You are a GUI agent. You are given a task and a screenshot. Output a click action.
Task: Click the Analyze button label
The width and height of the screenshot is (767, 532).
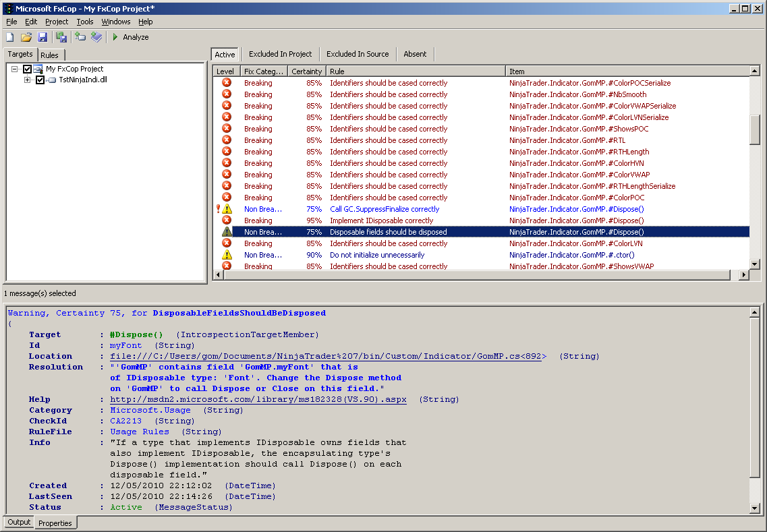[x=136, y=37]
